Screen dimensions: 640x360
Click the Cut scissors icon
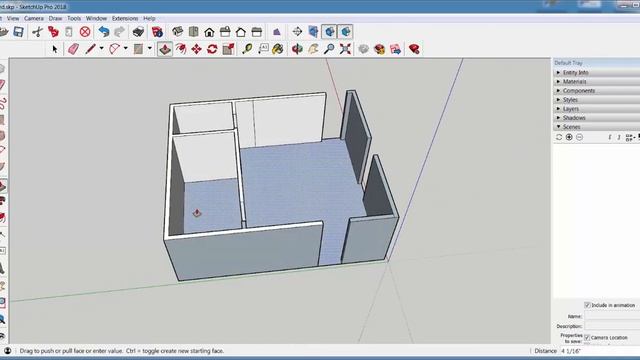click(38, 32)
